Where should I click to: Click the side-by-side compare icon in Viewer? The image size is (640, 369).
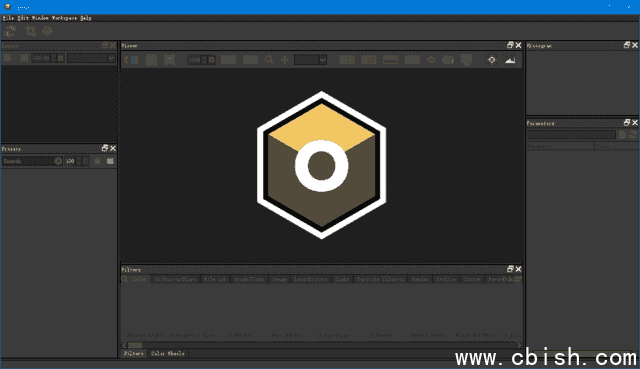(131, 60)
